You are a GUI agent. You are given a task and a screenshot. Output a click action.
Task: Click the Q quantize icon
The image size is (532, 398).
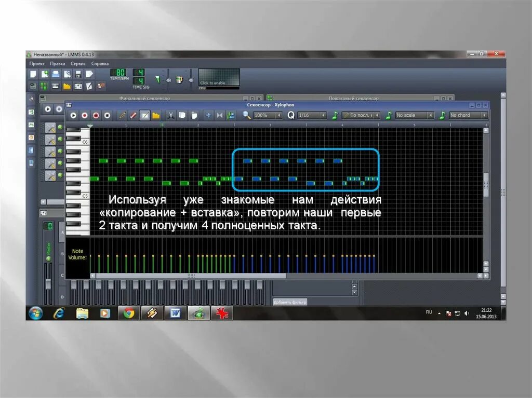[291, 115]
